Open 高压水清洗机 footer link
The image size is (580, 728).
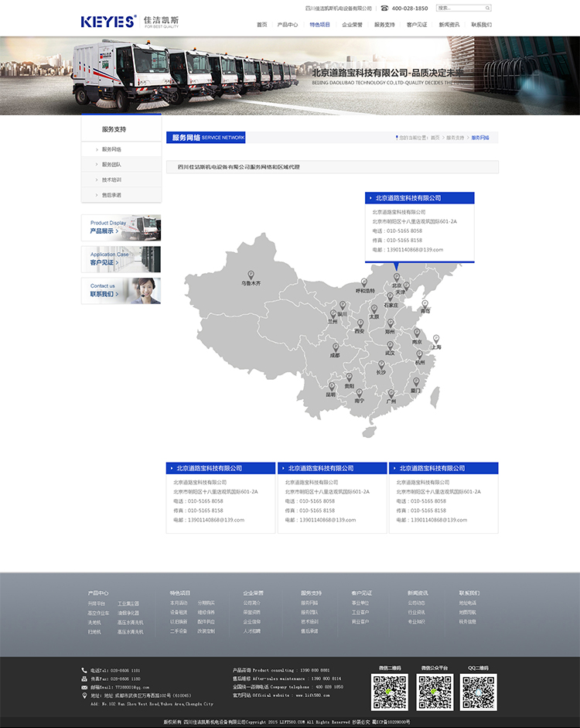click(130, 622)
